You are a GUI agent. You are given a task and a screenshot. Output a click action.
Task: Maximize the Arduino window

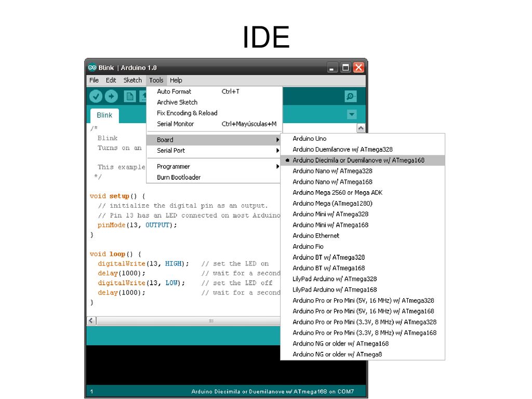[345, 68]
